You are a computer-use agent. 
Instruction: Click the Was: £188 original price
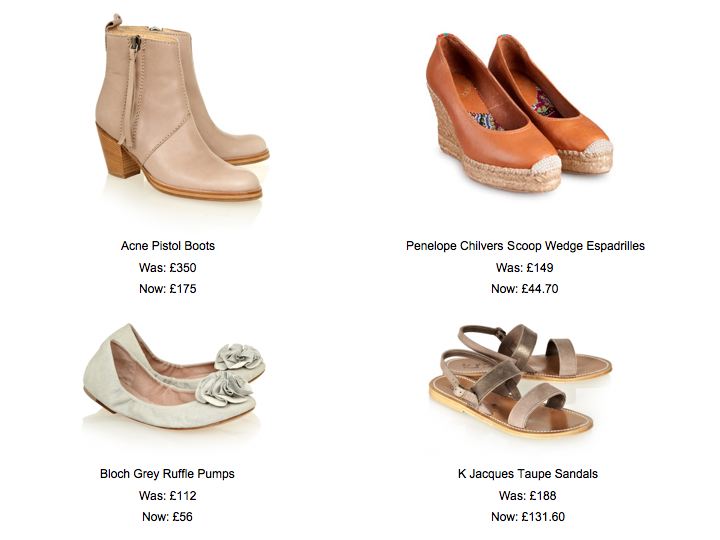[528, 496]
